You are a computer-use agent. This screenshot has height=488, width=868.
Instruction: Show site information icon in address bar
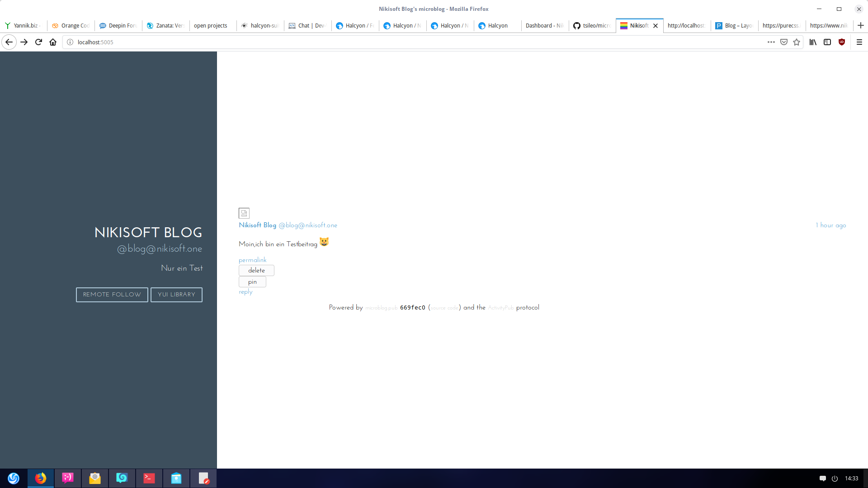coord(70,42)
